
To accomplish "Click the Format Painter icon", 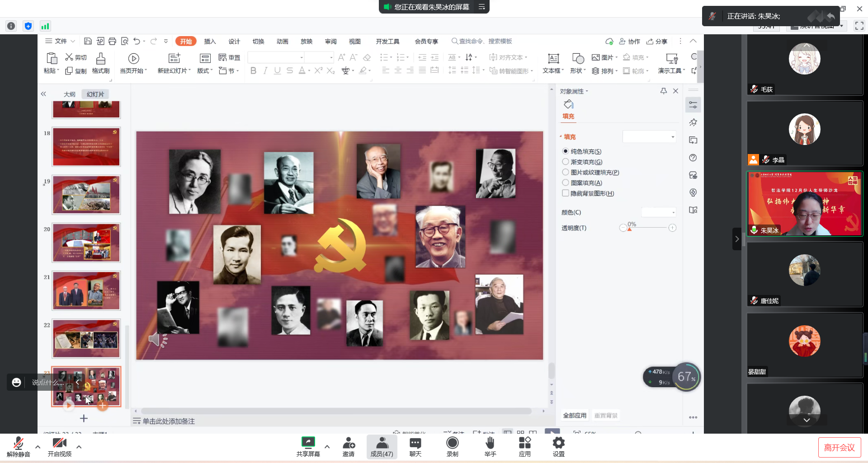I will tap(101, 59).
